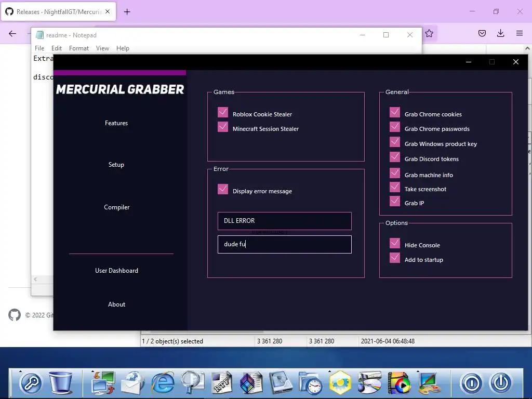Viewport: 532px width, 399px height.
Task: Minimize the Mercurial Grabber window
Action: pos(469,62)
